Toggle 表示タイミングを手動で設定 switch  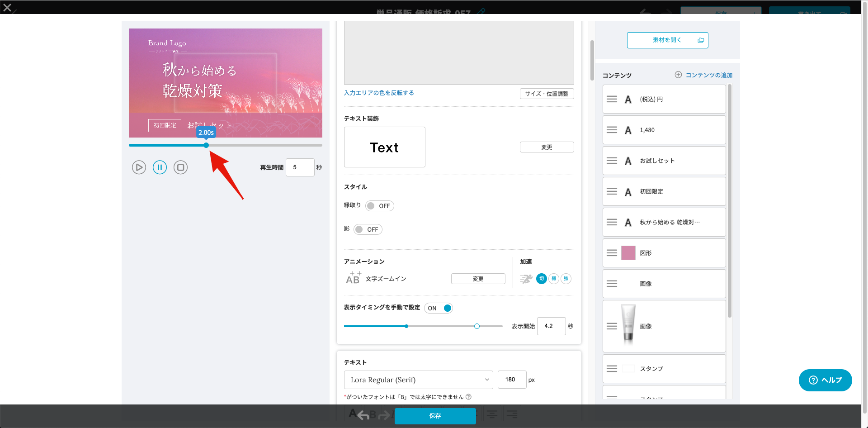click(x=439, y=308)
